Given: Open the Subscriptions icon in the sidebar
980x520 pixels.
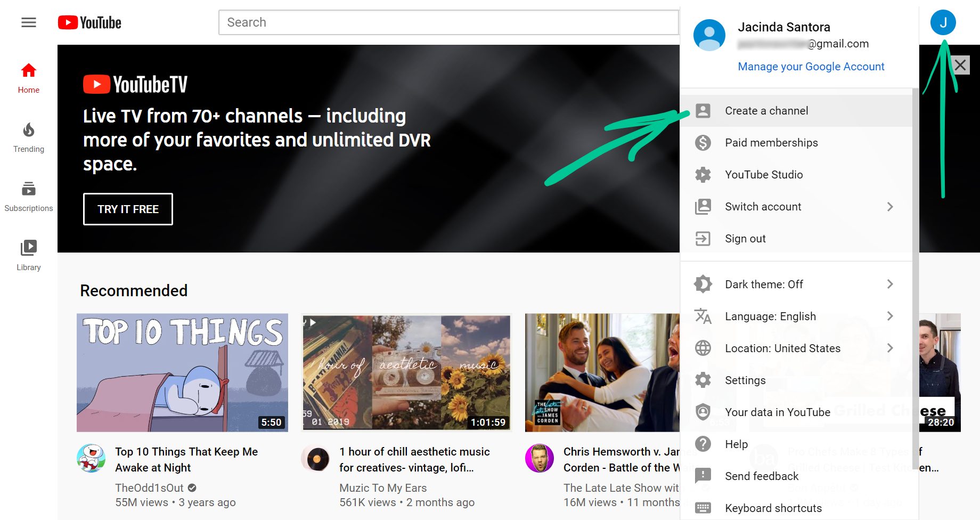Looking at the screenshot, I should [29, 189].
